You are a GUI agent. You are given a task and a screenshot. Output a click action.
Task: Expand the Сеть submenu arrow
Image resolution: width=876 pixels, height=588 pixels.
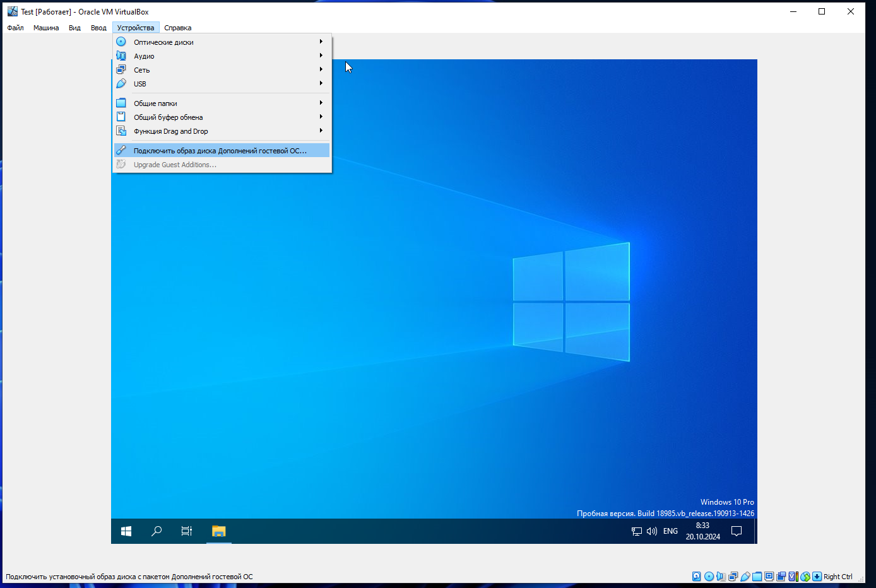coord(321,69)
